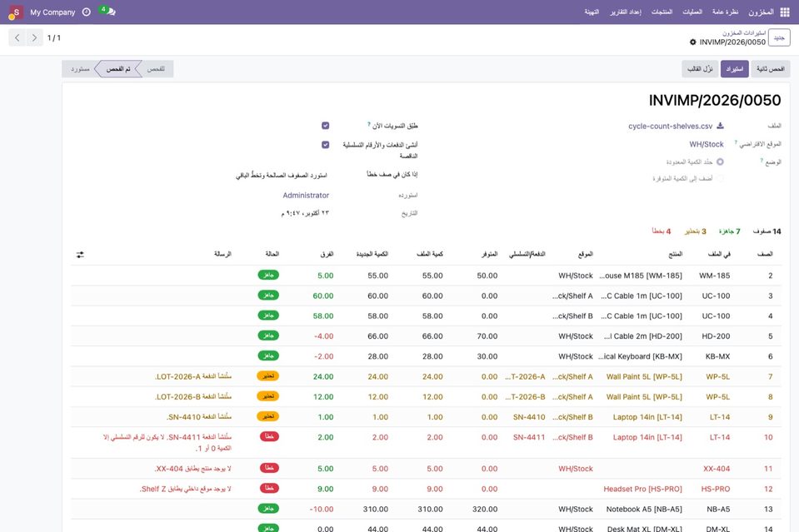Click the نزّل القالب button

point(700,69)
